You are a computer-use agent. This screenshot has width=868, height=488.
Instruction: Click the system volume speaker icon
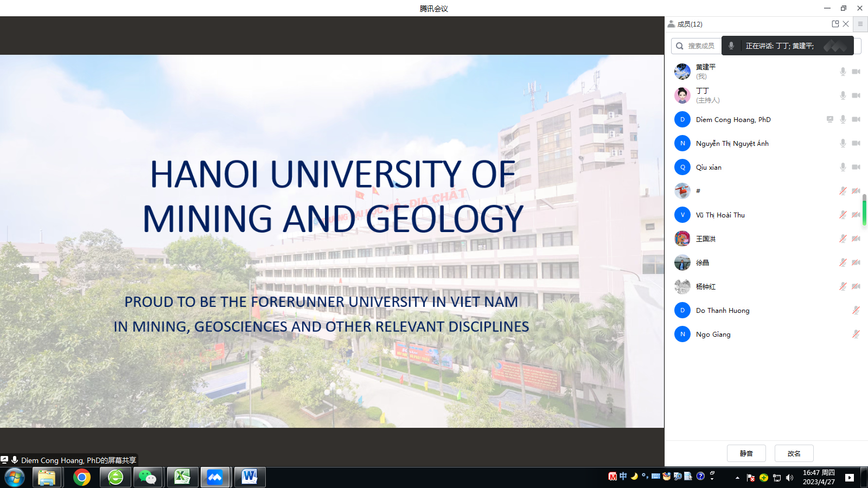(789, 478)
